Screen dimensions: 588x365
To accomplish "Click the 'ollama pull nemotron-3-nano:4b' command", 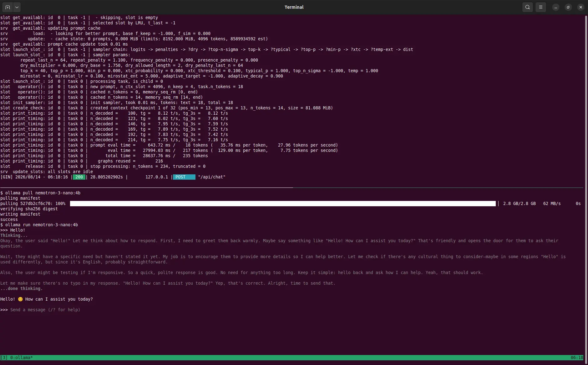I will [x=43, y=193].
